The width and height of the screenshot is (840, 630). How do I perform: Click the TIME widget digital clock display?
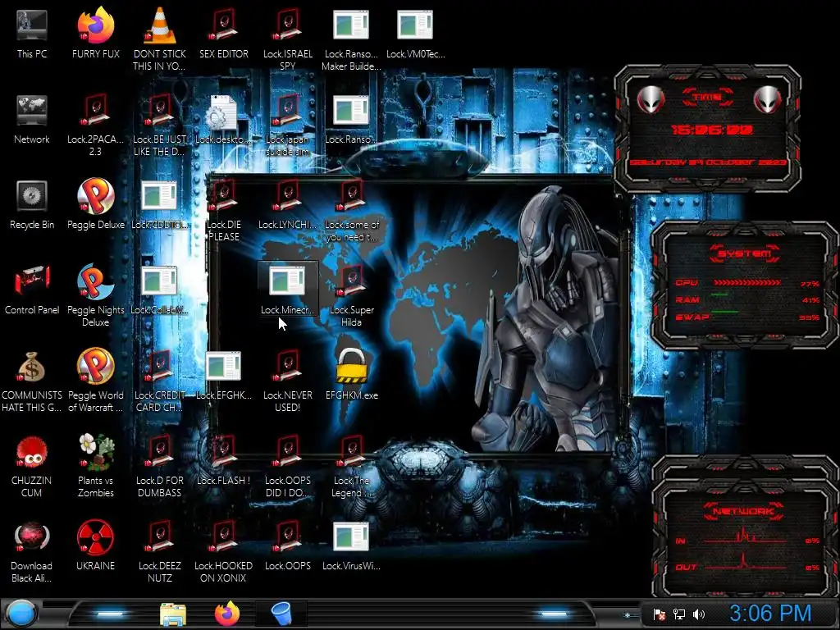711,130
